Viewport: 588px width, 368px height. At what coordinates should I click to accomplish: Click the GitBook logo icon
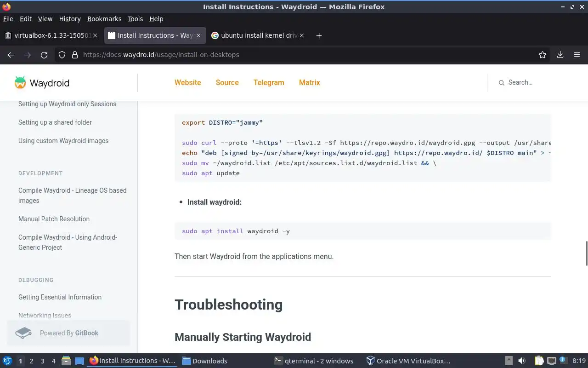[x=23, y=333]
